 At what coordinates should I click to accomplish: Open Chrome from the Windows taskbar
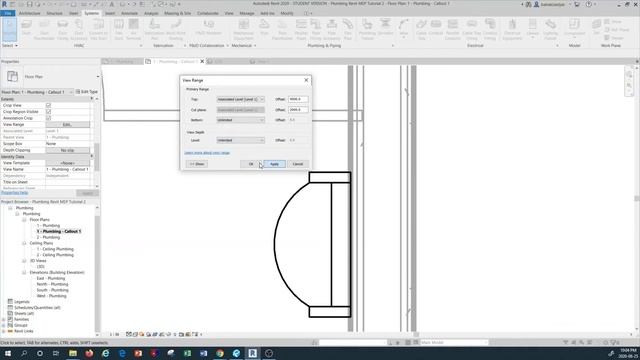(220, 353)
